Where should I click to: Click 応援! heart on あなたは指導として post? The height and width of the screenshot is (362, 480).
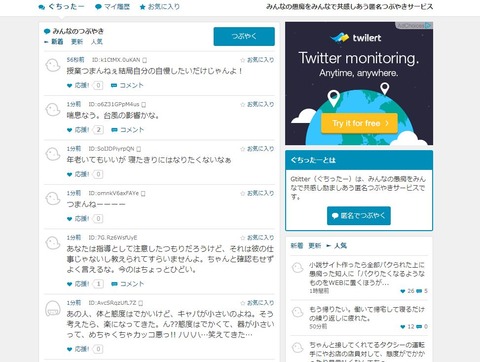tap(78, 284)
